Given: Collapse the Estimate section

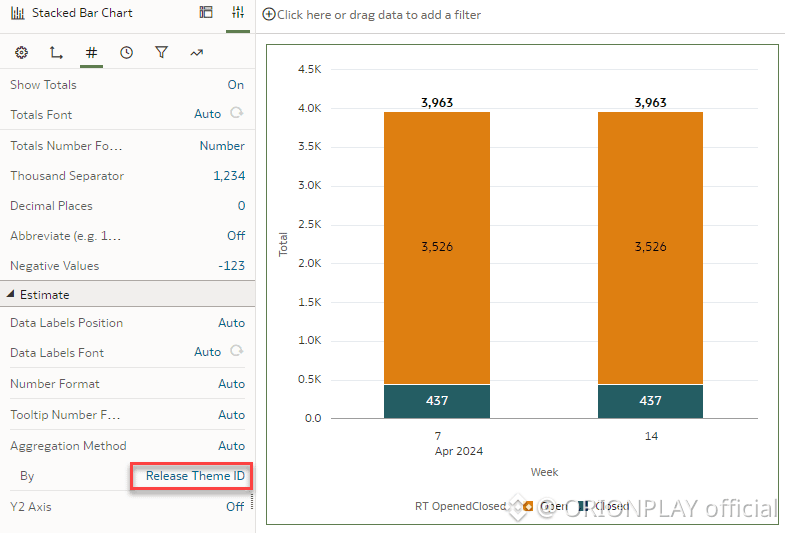Looking at the screenshot, I should click(x=12, y=295).
